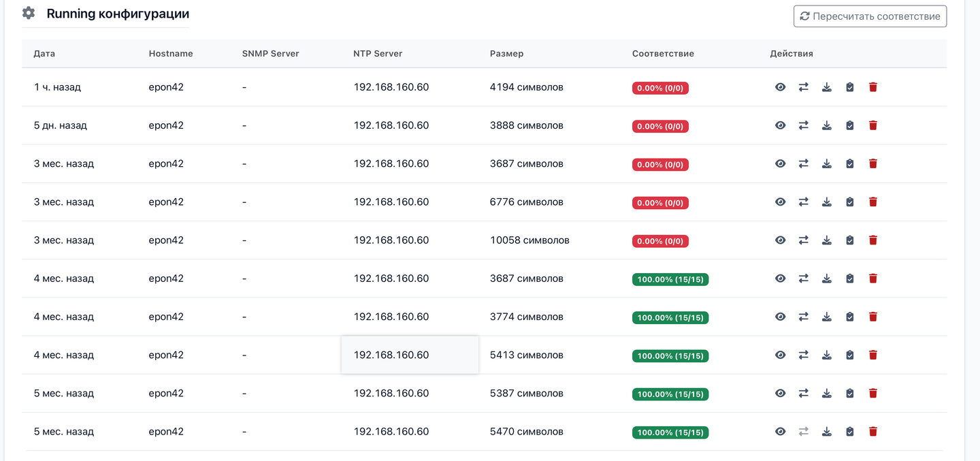Click highlighted NTP cell in 5413 символов row

point(410,355)
